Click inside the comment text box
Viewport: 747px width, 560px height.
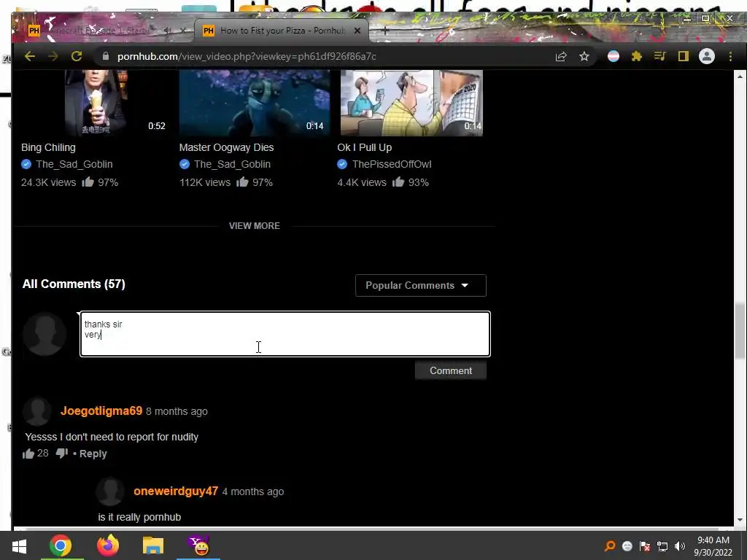285,334
